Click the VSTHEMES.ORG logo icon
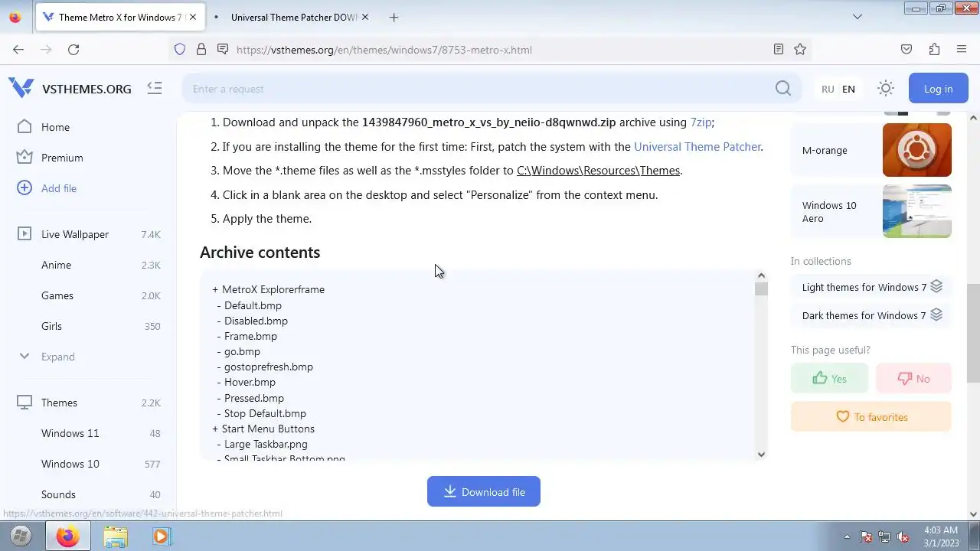The height and width of the screenshot is (551, 980). 21,88
